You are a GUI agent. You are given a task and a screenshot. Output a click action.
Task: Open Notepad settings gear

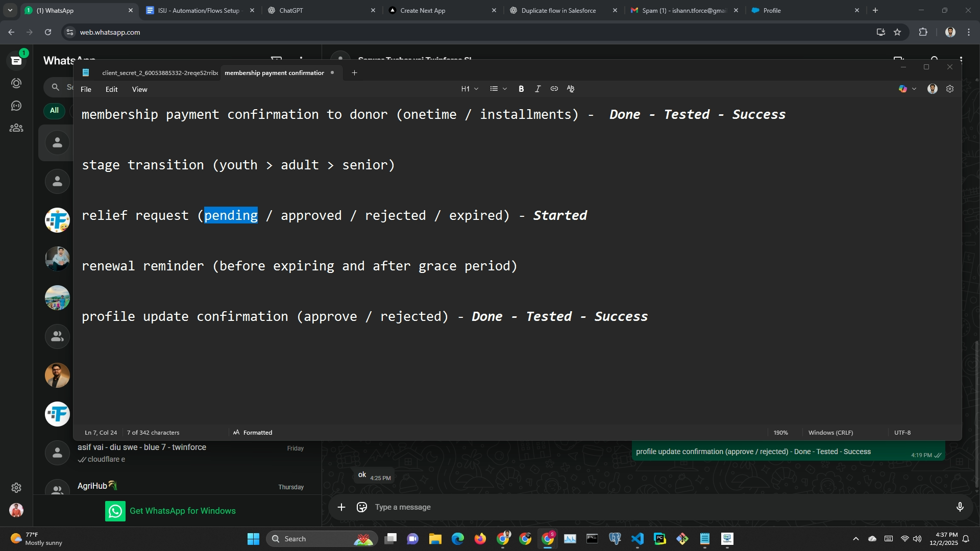[x=950, y=89]
